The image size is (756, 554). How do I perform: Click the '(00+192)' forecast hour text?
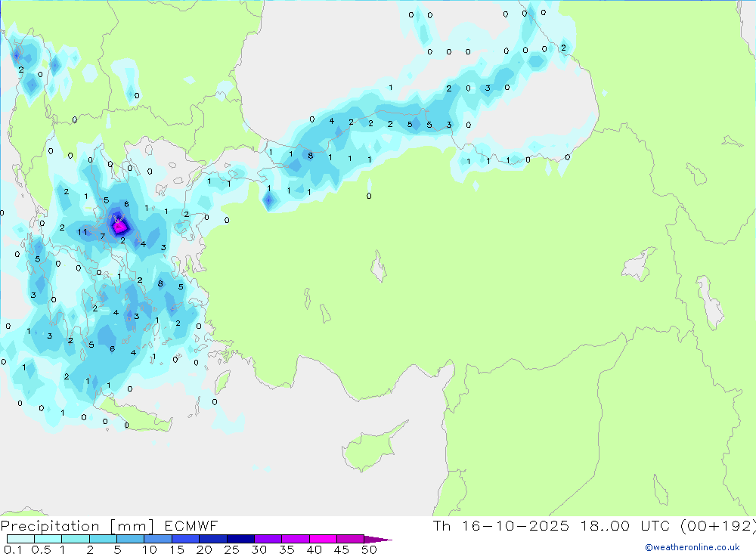coord(718,525)
